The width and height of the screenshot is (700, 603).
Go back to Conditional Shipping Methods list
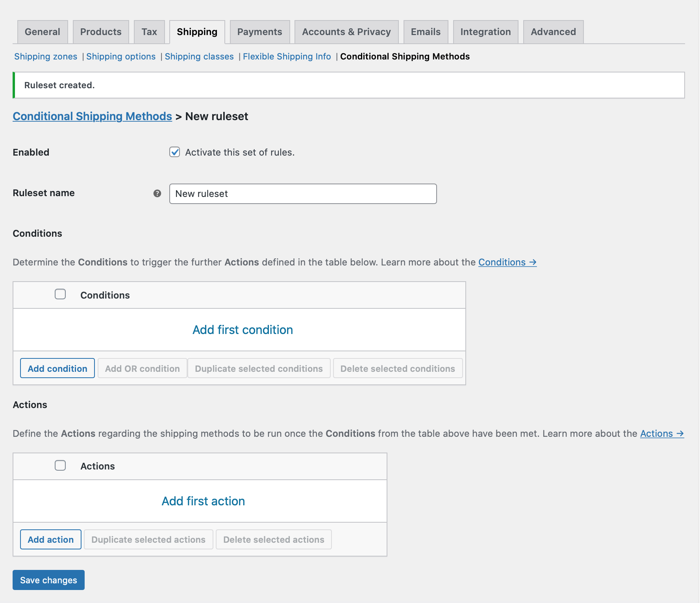click(x=92, y=116)
